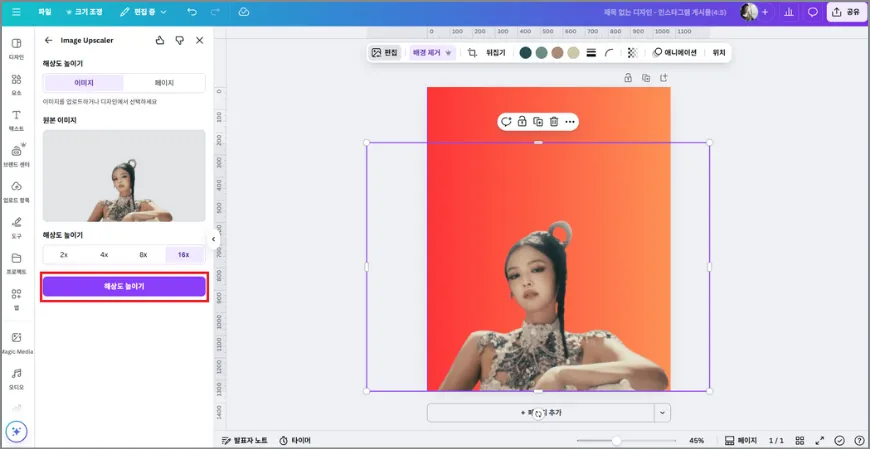Open the 디자인 sidebar panel
This screenshot has width=870, height=451.
tap(17, 49)
